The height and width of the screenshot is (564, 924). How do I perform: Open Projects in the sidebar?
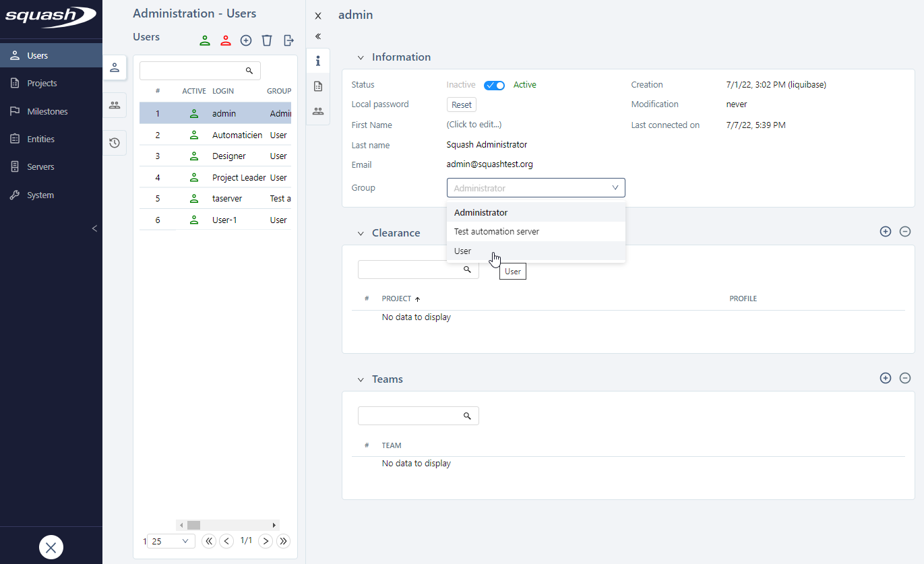coord(42,84)
